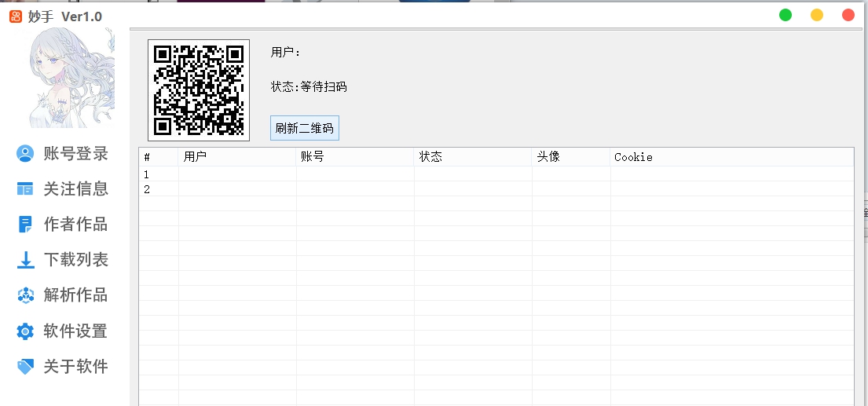Click the 刷新二维码 button
The height and width of the screenshot is (406, 868).
(305, 128)
